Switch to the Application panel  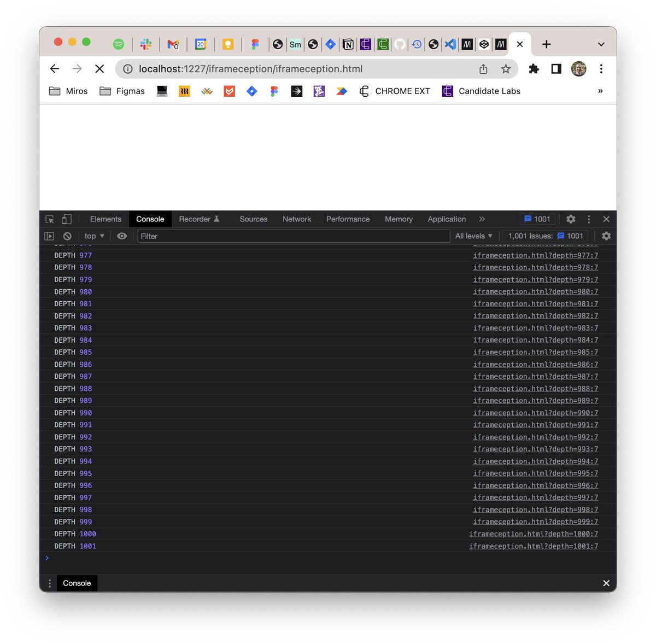[x=447, y=219]
